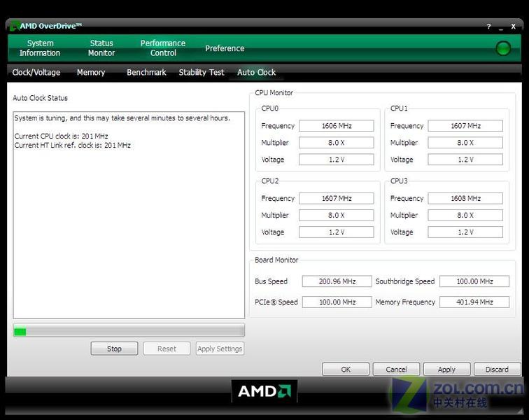This screenshot has width=529, height=420.
Task: Click the 'Auto Clock Status' heading
Action: click(x=40, y=98)
